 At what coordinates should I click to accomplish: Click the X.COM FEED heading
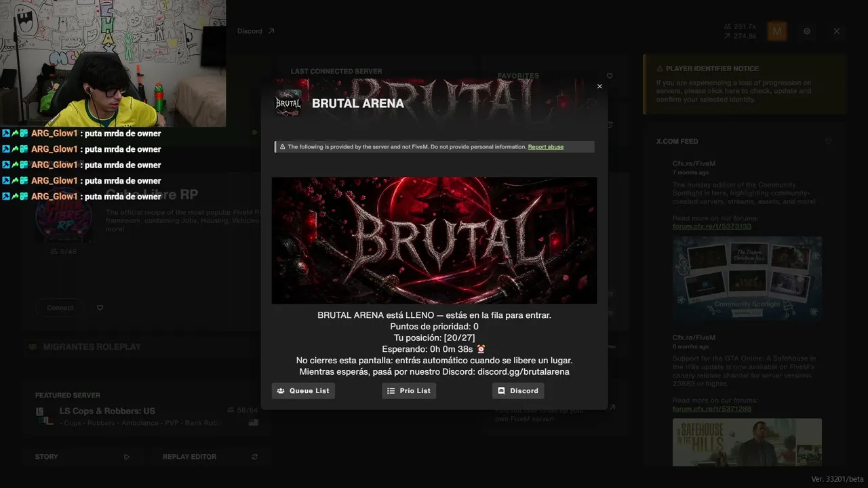point(677,142)
